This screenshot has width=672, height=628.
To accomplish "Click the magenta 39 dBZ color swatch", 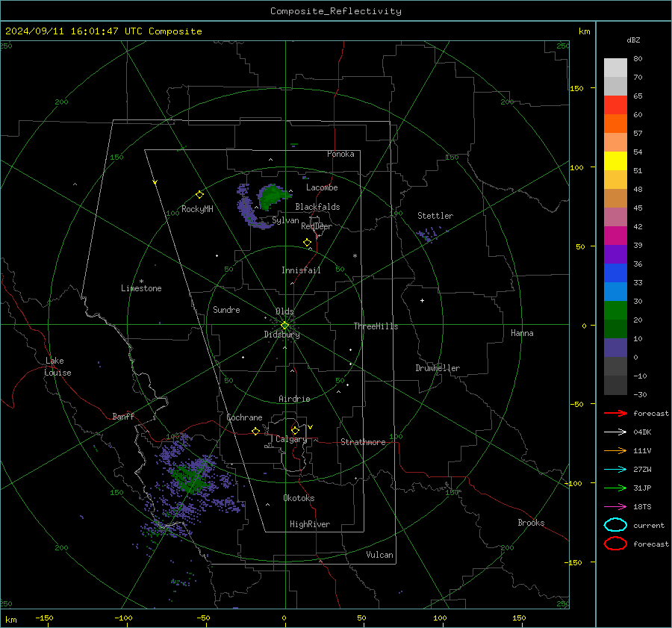I will point(615,236).
